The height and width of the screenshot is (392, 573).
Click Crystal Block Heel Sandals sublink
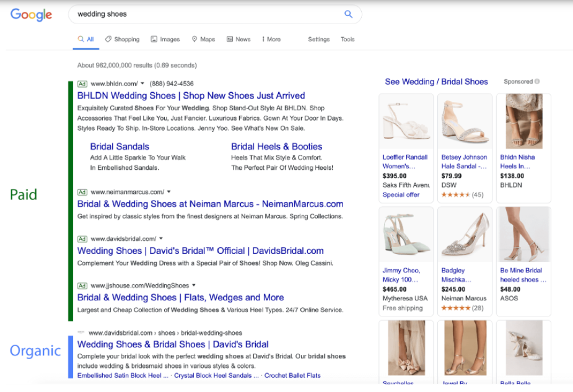tap(216, 375)
